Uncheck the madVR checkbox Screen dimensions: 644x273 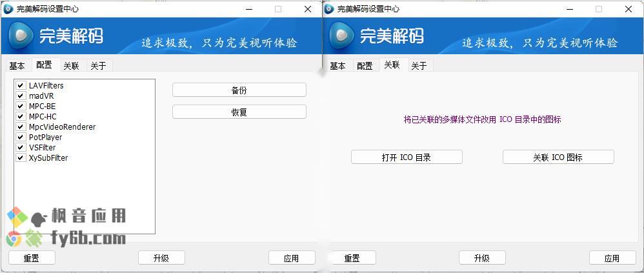[21, 96]
